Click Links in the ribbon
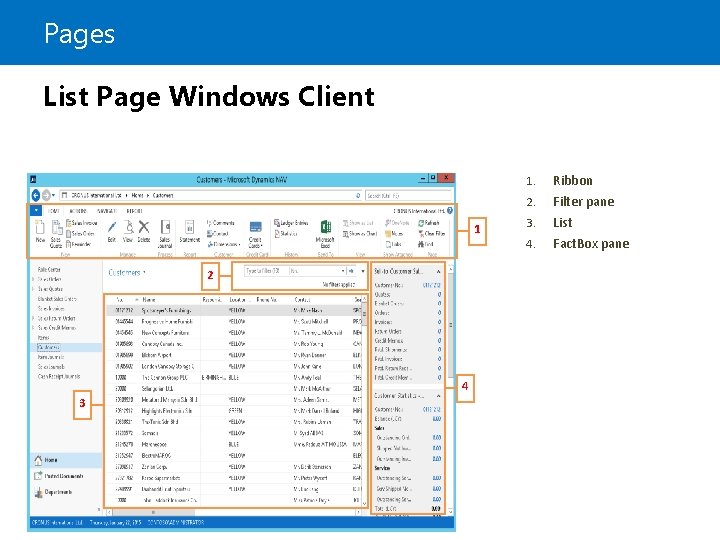 (x=394, y=244)
